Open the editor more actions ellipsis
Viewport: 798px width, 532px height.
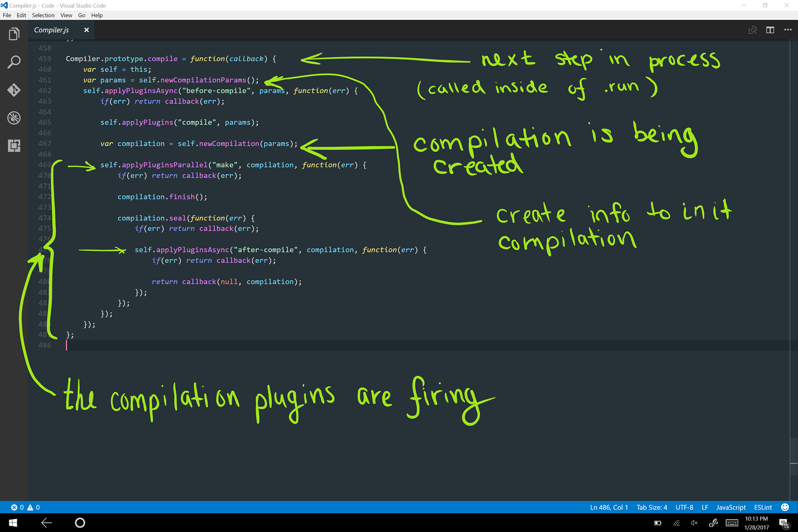click(x=788, y=30)
